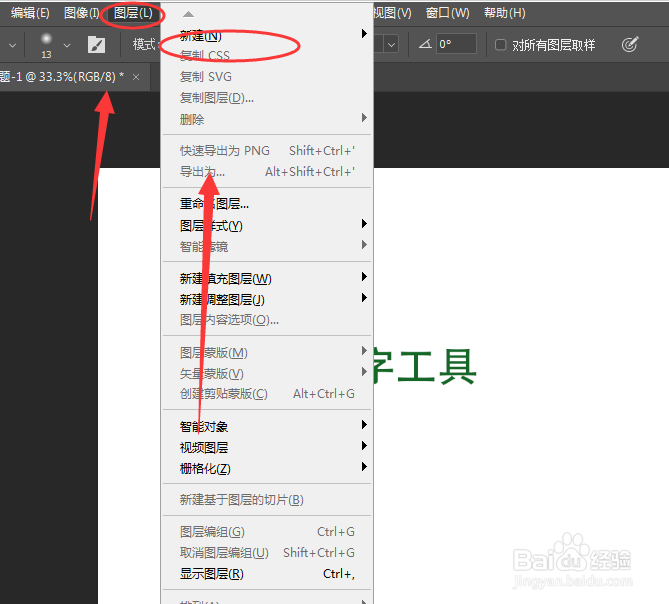Select 取消图层编组(U)
Screen dimensions: 669x604
click(267, 553)
